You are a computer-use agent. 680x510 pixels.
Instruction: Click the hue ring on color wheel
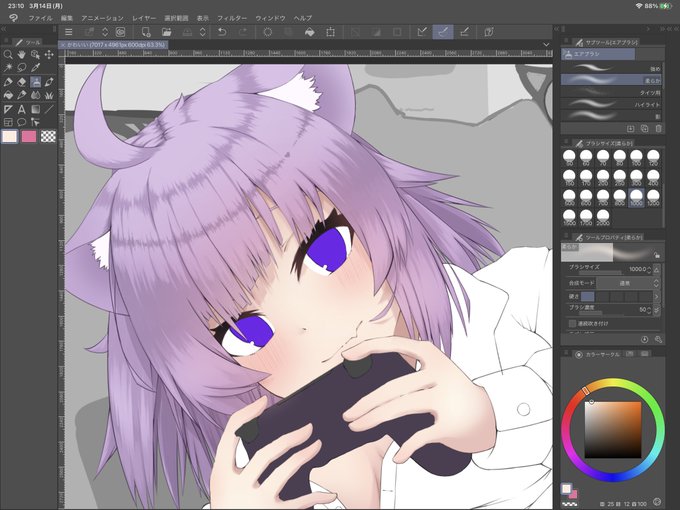613,382
